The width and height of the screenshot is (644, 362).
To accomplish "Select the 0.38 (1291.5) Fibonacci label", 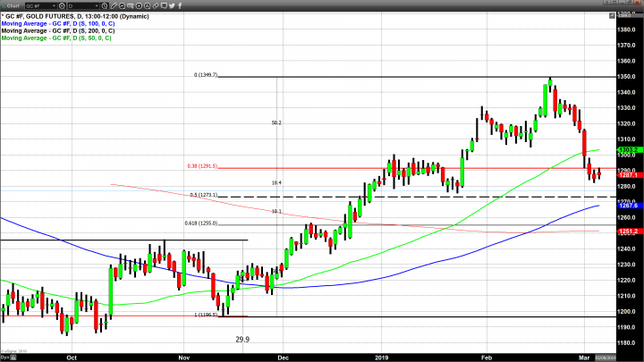I will click(202, 166).
